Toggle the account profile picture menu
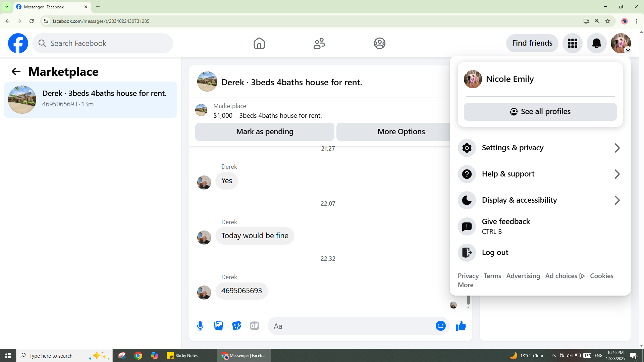 621,43
